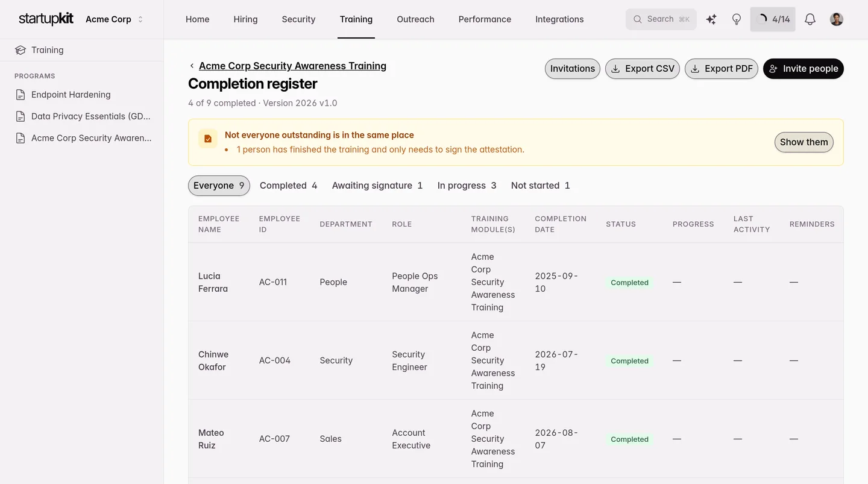Image resolution: width=868 pixels, height=484 pixels.
Task: Open the AI sparkle assistant icon
Action: coord(711,19)
